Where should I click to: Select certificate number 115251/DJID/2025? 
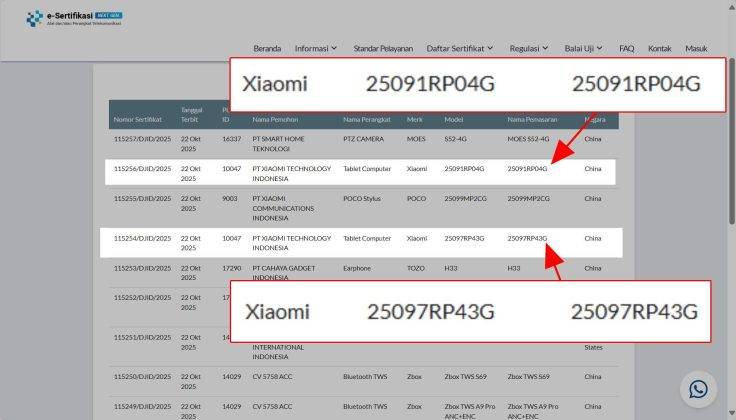pyautogui.click(x=142, y=337)
